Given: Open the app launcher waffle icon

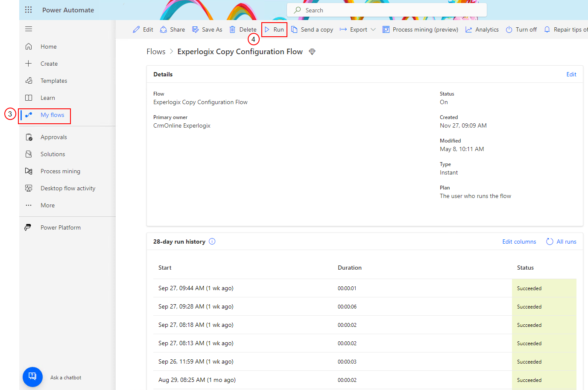Looking at the screenshot, I should click(29, 10).
